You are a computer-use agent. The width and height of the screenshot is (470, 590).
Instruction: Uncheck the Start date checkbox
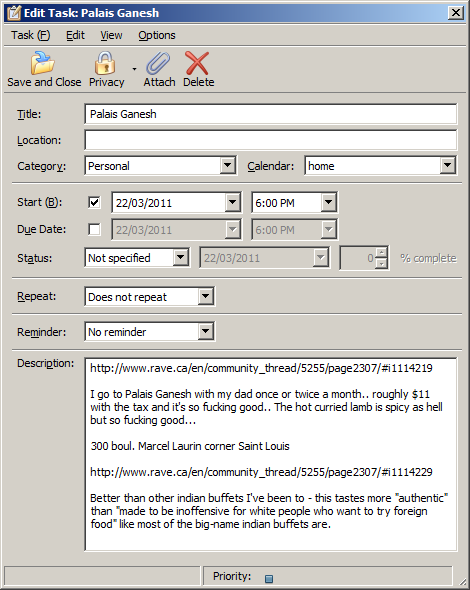click(94, 202)
